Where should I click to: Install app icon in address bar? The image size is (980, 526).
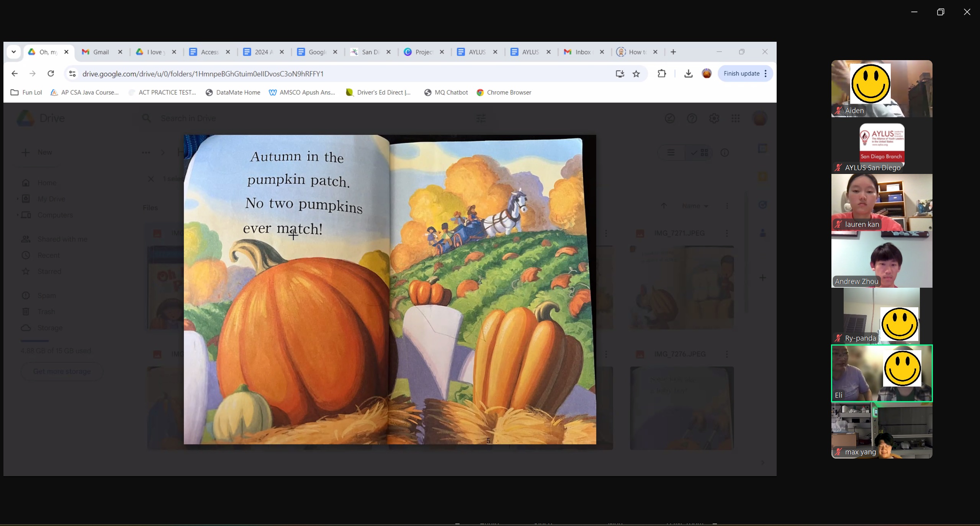[x=620, y=74]
